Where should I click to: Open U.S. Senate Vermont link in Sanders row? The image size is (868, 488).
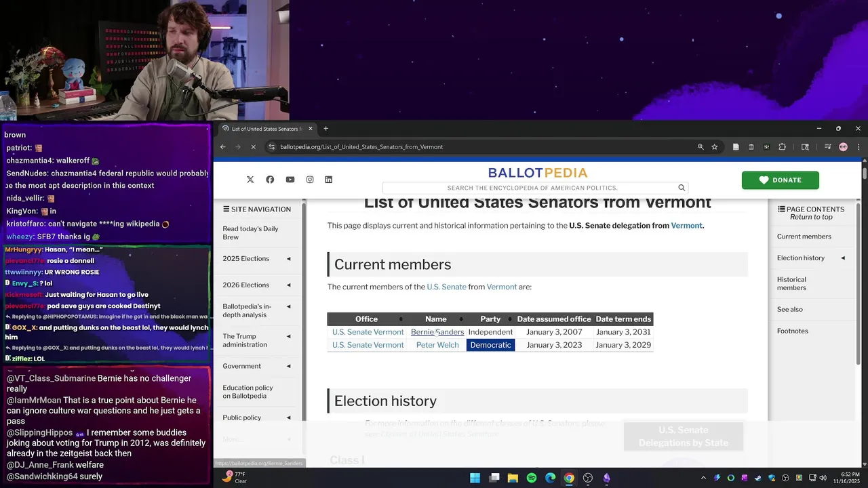point(368,332)
